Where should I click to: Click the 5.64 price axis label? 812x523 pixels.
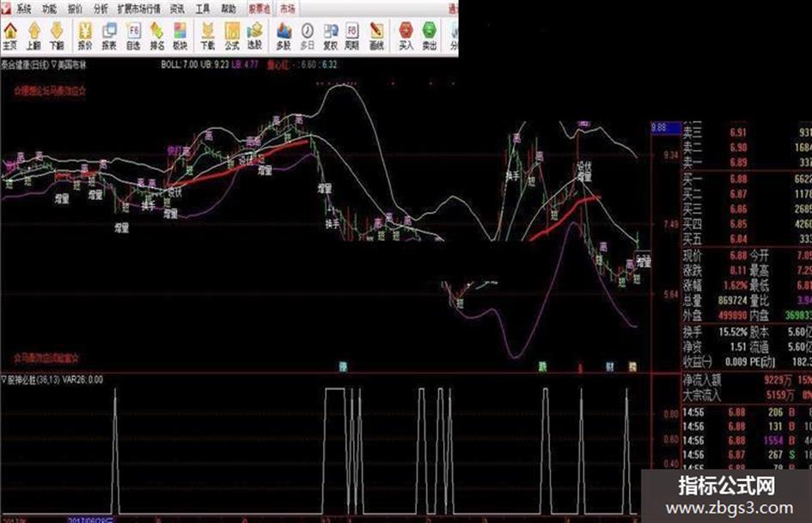670,294
